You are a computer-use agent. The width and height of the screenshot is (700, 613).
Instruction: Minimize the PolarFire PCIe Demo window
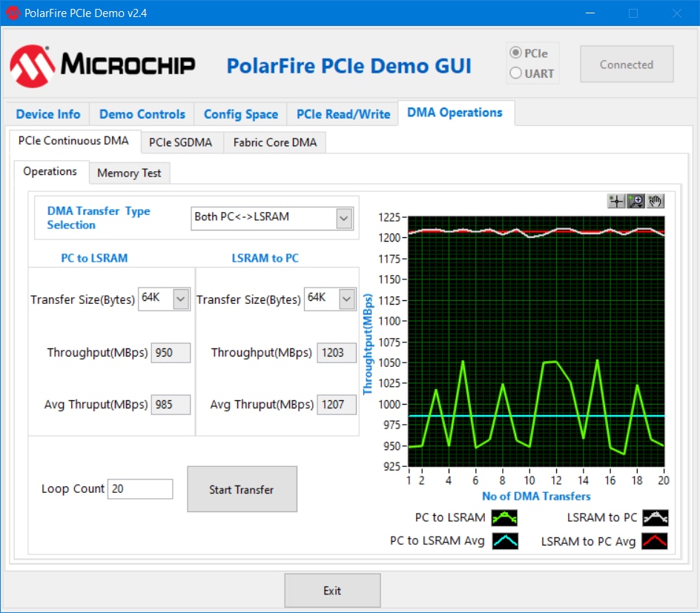click(x=590, y=13)
